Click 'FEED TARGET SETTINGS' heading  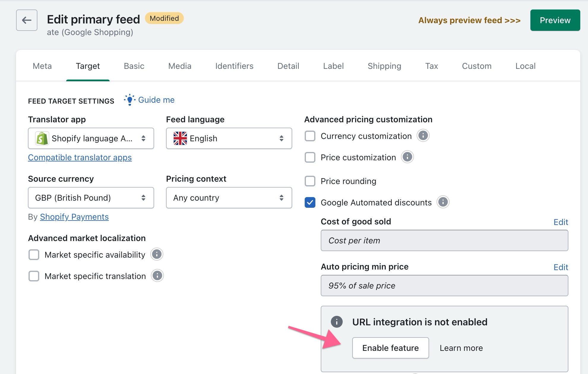[71, 101]
